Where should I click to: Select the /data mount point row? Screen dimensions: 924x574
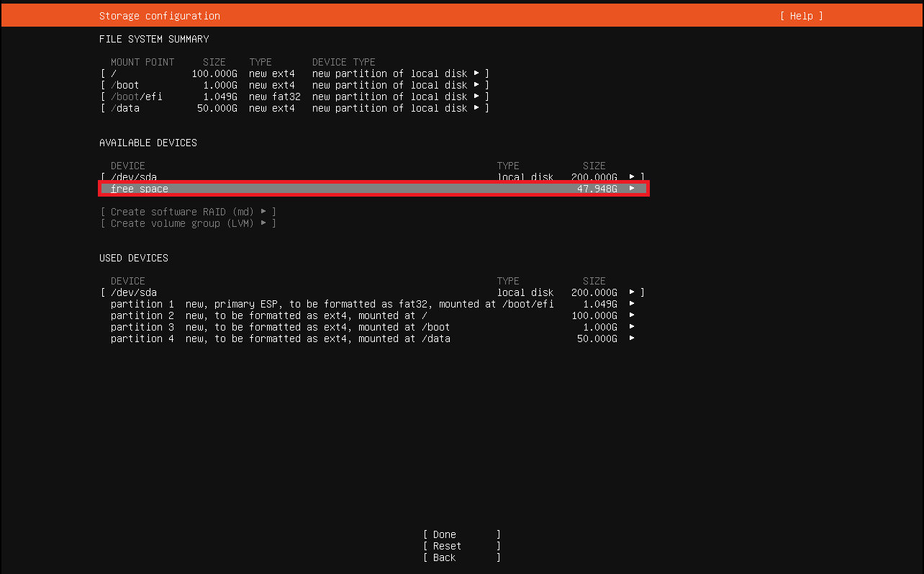click(x=295, y=108)
